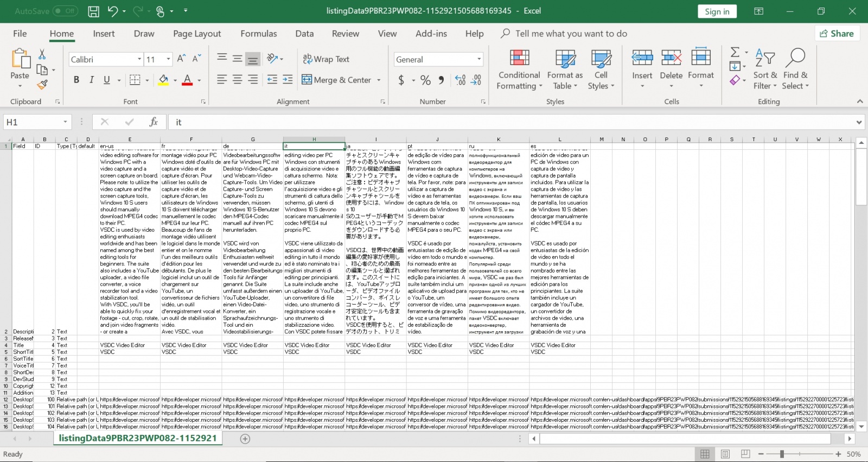Click Merge & Center button

pos(336,80)
